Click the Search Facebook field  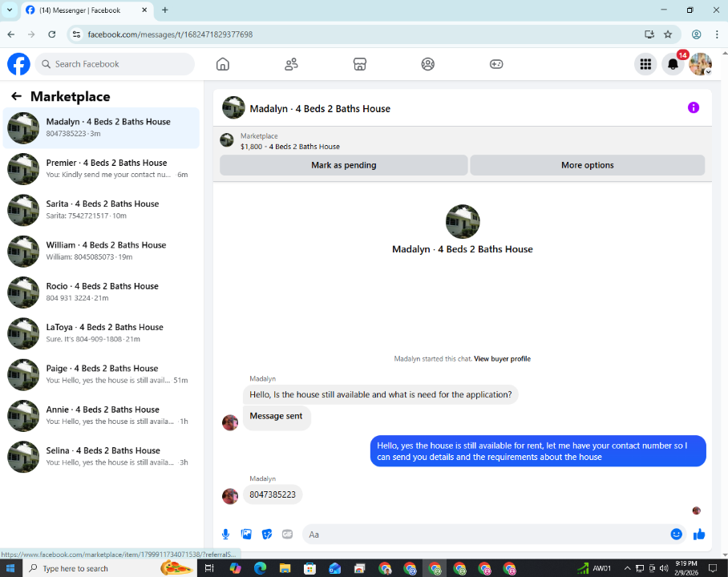(x=115, y=64)
